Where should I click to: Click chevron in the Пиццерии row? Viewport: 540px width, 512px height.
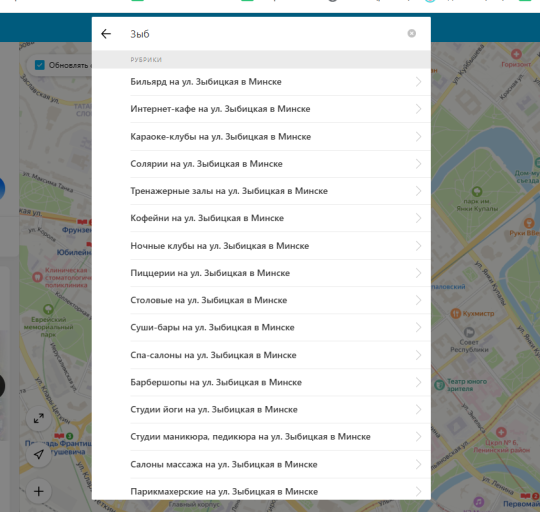418,273
